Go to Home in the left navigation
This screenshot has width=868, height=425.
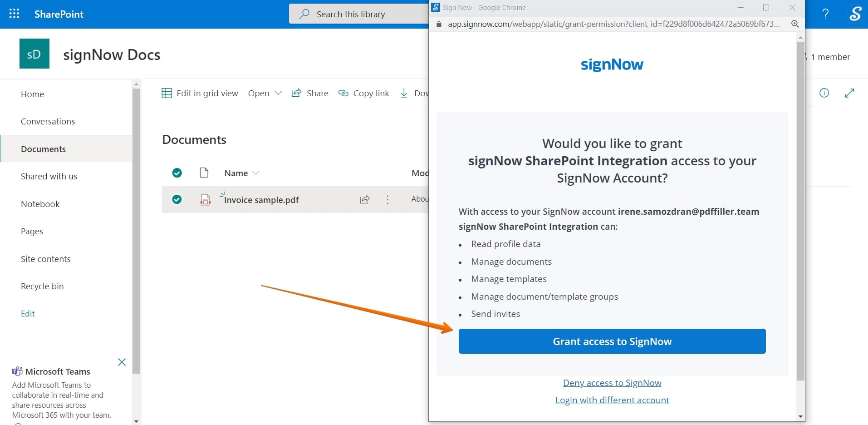[x=32, y=94]
